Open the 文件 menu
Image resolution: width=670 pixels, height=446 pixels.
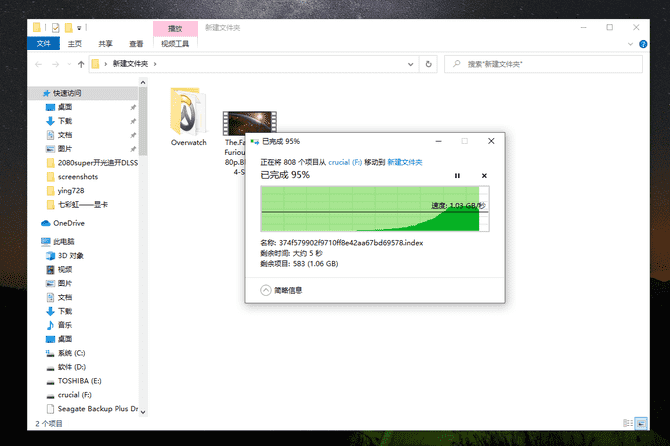[x=44, y=44]
